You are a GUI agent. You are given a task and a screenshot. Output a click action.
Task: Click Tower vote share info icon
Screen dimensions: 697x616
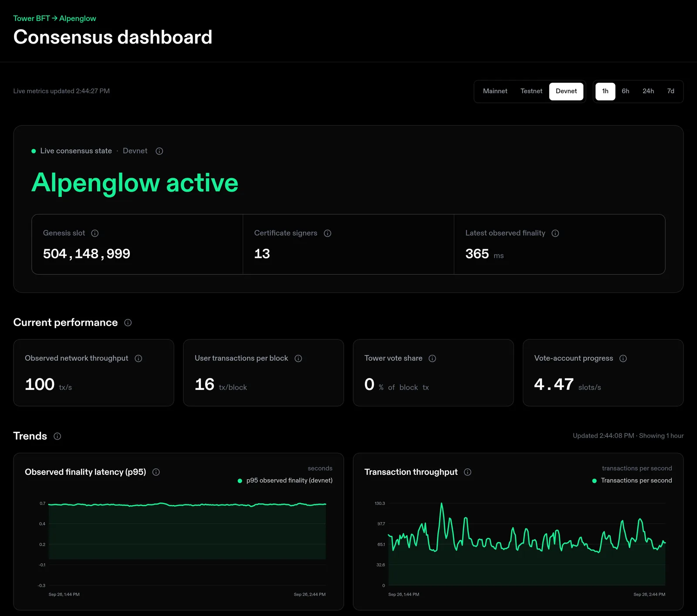(433, 359)
